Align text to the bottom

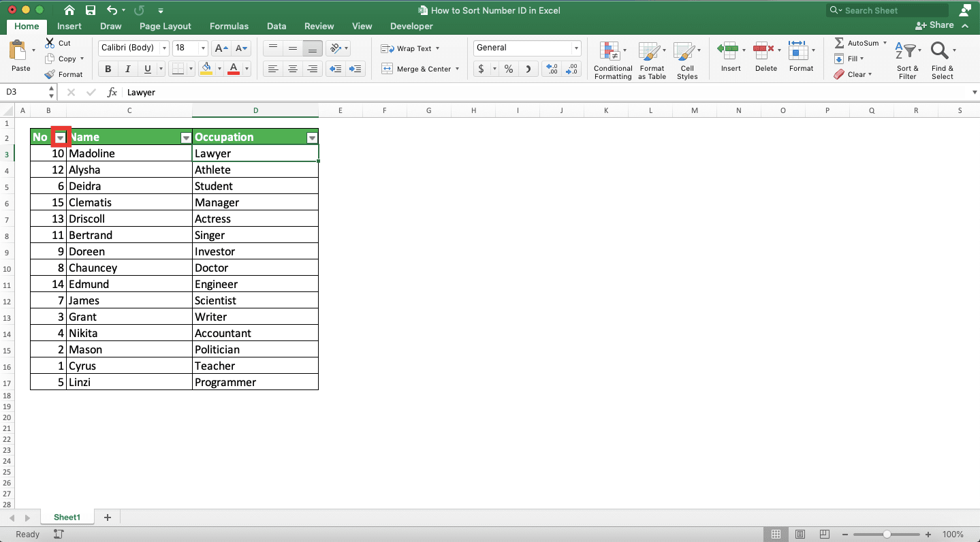click(x=313, y=48)
